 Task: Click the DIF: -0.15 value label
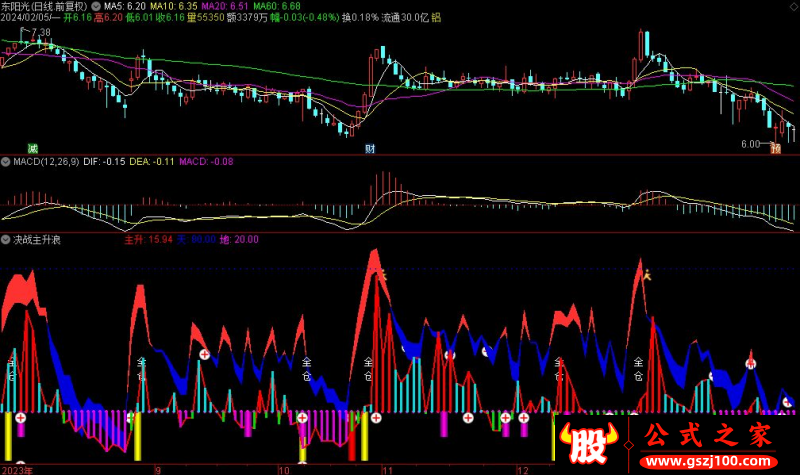pyautogui.click(x=103, y=161)
